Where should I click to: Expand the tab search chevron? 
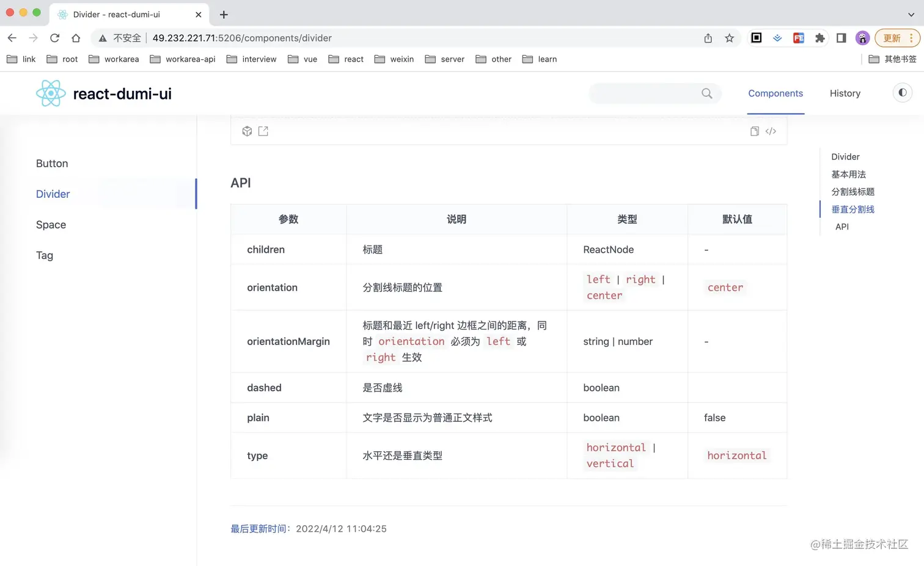click(x=911, y=14)
